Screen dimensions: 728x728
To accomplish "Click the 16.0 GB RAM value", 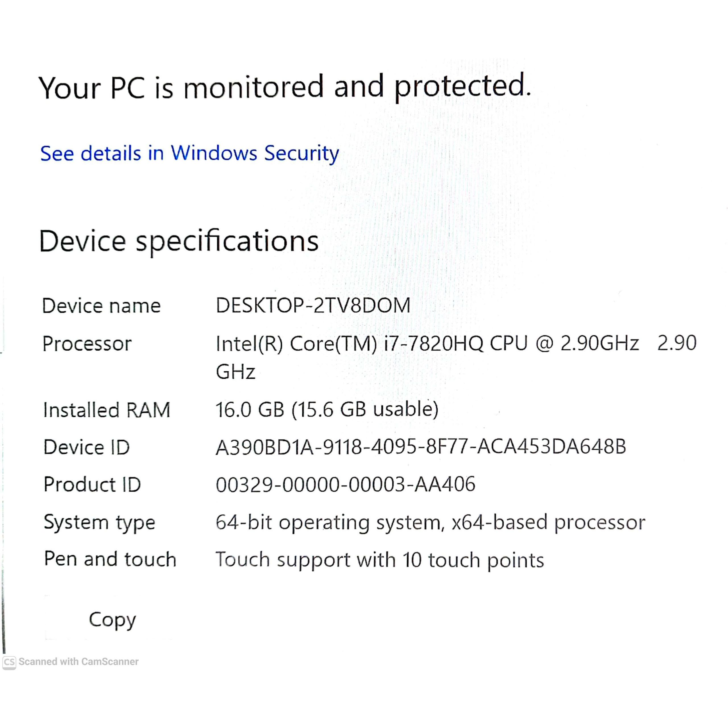I will [x=327, y=409].
